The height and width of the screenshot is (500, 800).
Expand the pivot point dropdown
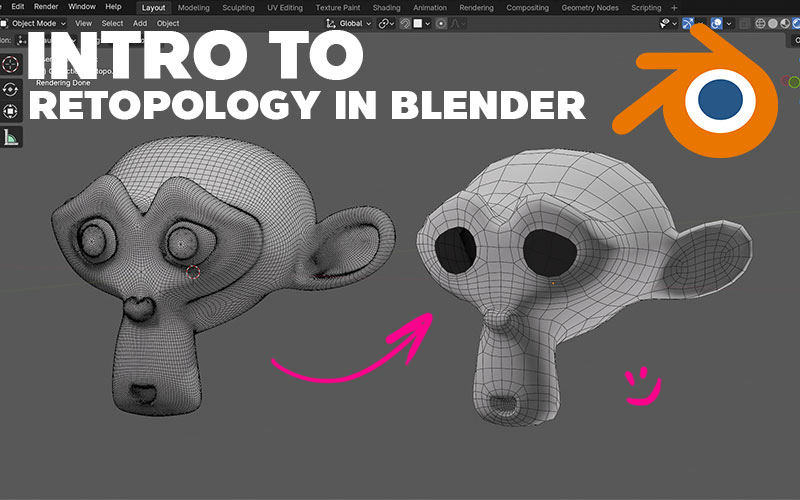coord(386,23)
